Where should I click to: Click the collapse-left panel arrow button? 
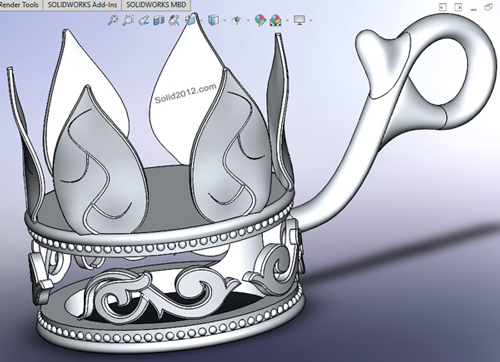coord(443,7)
